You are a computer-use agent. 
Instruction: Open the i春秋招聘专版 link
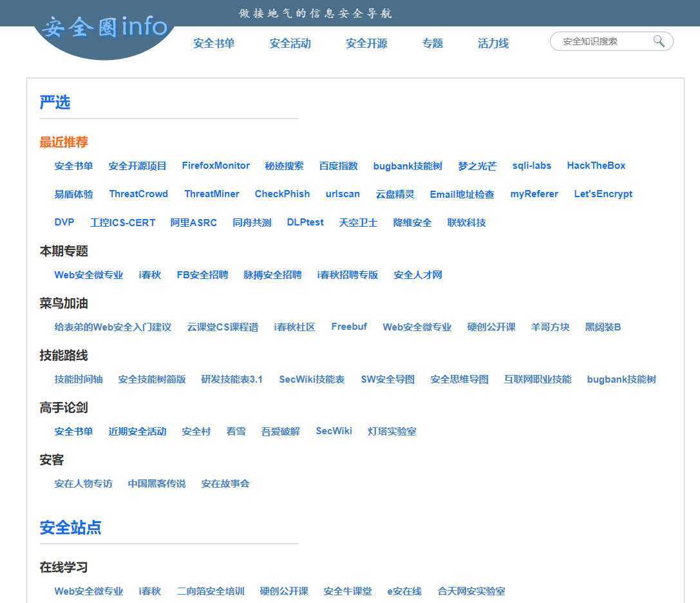348,274
